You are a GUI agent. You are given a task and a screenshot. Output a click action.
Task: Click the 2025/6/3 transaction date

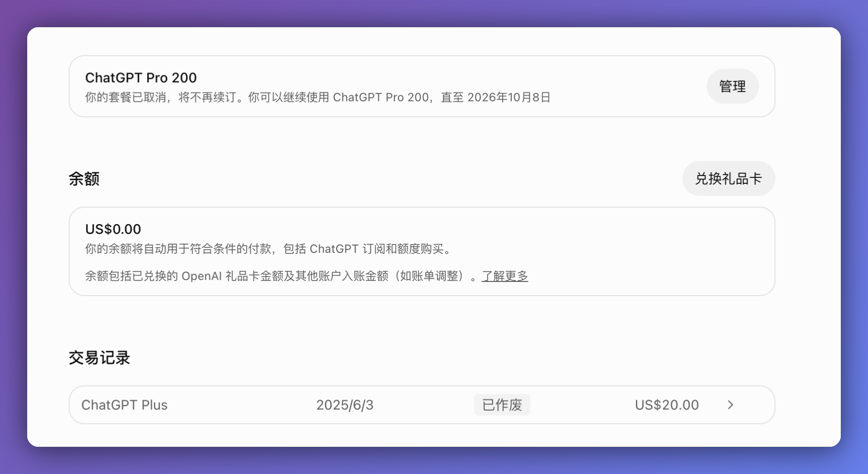(x=345, y=405)
